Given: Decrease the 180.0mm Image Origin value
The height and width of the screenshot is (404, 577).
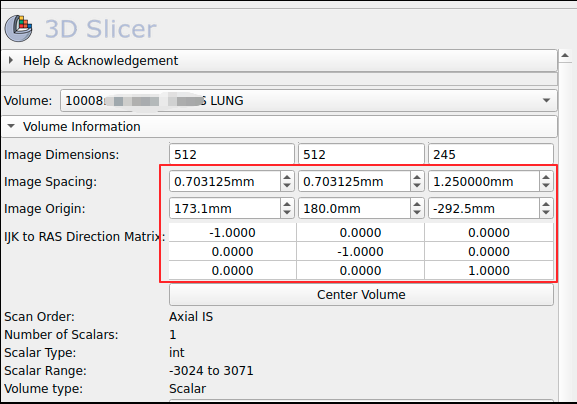Looking at the screenshot, I should (x=417, y=213).
